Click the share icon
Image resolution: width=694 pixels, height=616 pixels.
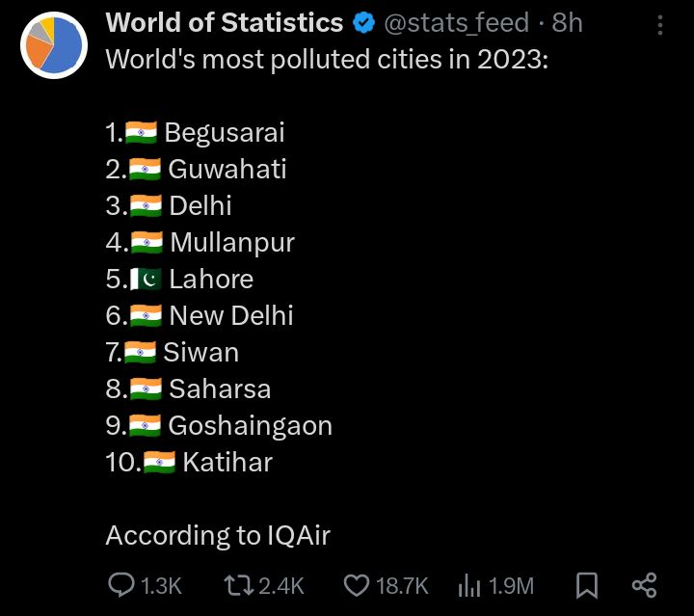643,585
